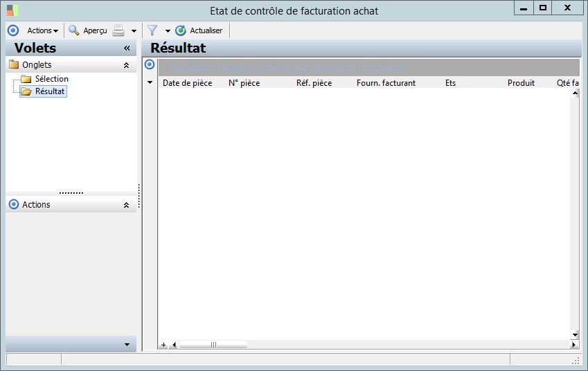Sort by Produit column header

tap(521, 83)
